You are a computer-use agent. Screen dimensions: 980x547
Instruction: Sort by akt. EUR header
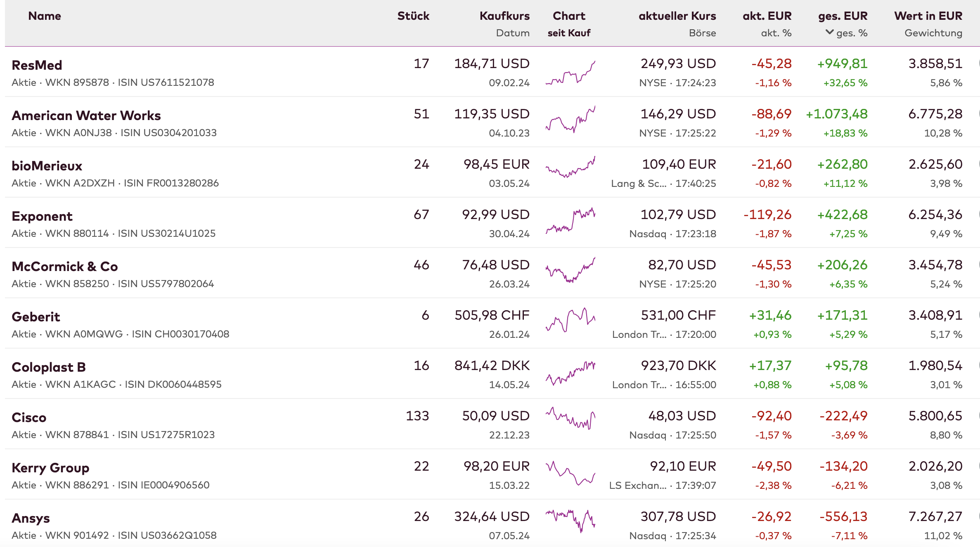(x=767, y=16)
